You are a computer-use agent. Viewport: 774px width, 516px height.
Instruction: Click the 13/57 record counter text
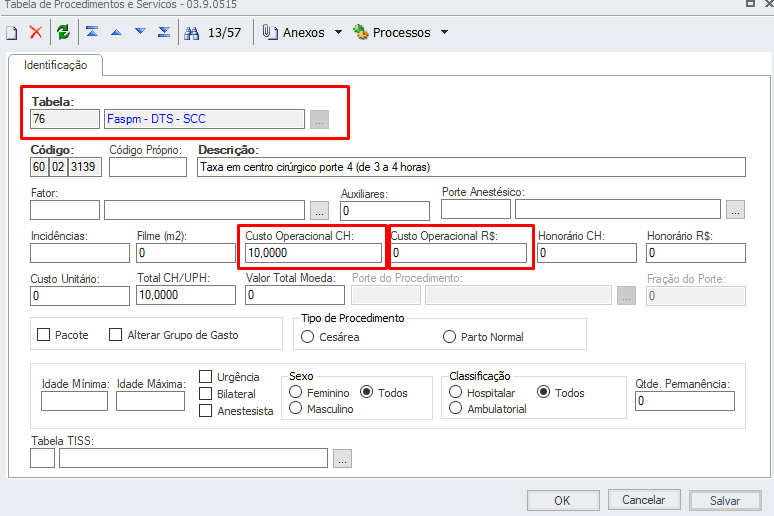click(225, 33)
